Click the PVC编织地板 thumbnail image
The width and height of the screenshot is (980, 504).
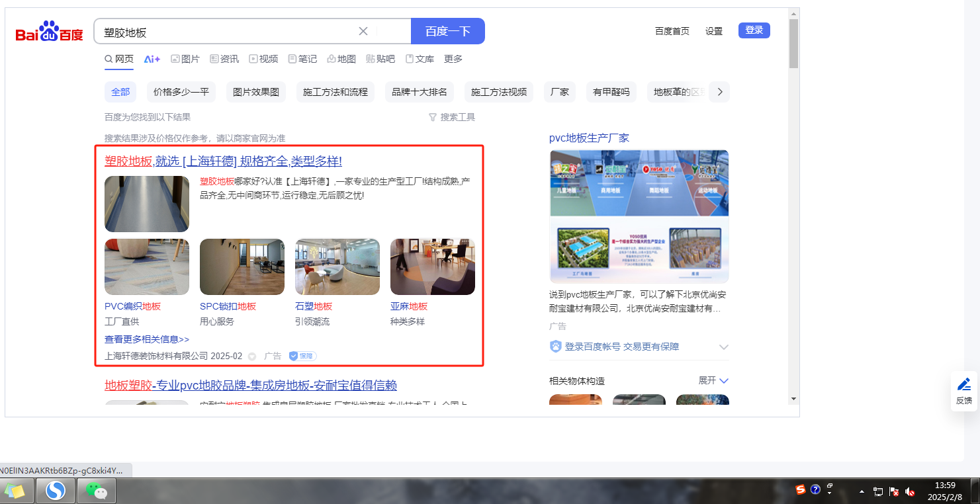click(147, 267)
